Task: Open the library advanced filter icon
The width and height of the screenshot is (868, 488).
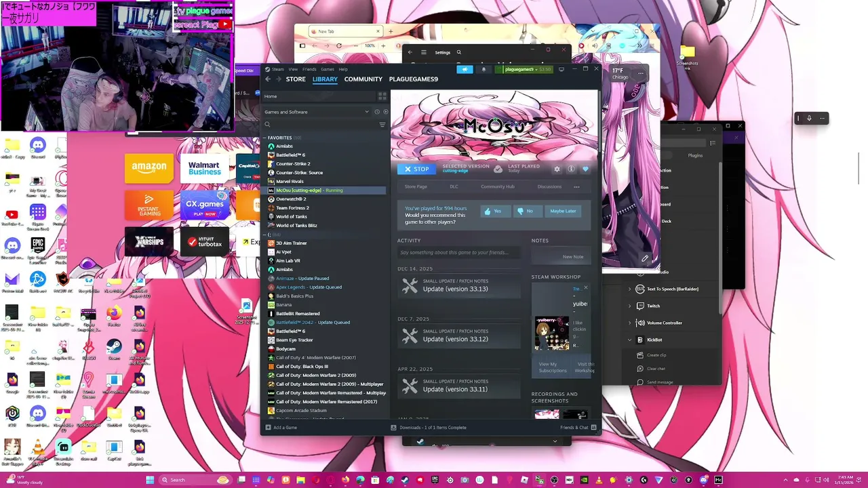Action: coord(382,125)
